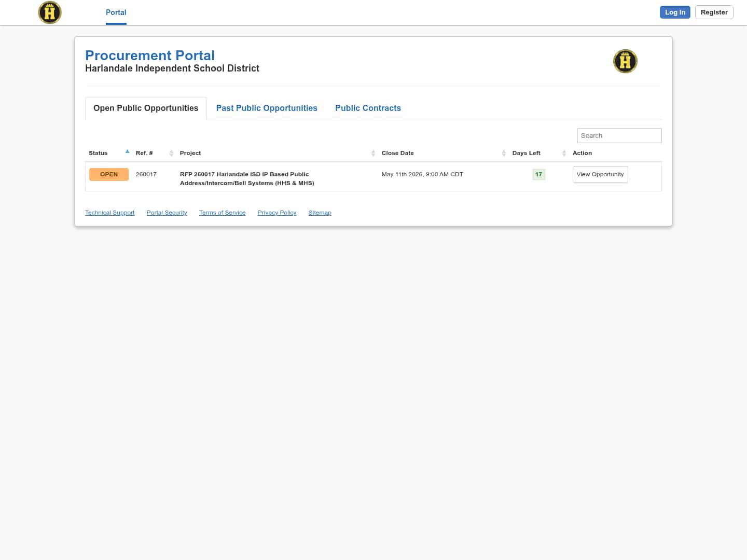Viewport: 747px width, 560px height.
Task: Click the View Opportunity button
Action: pyautogui.click(x=600, y=174)
